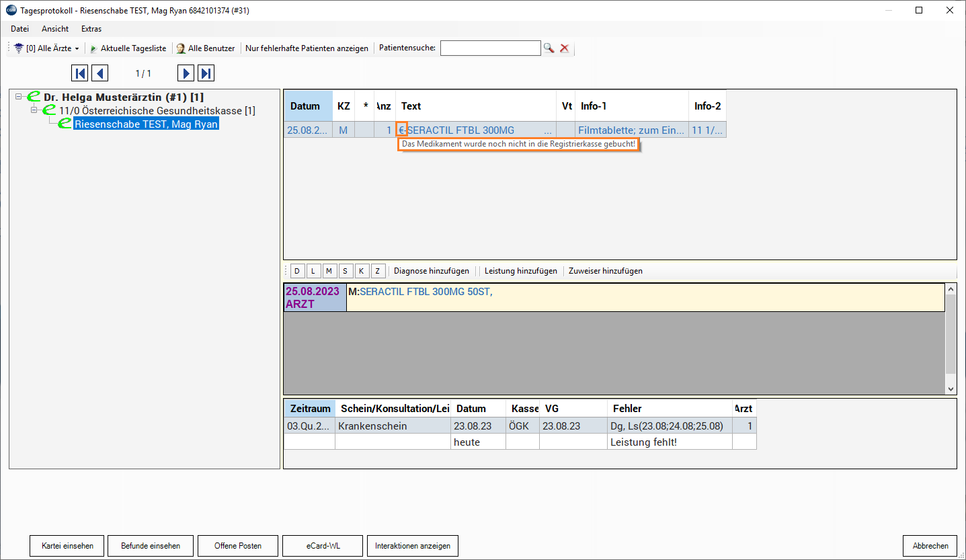Click the Krankenschein cell
966x560 pixels.
click(x=393, y=426)
